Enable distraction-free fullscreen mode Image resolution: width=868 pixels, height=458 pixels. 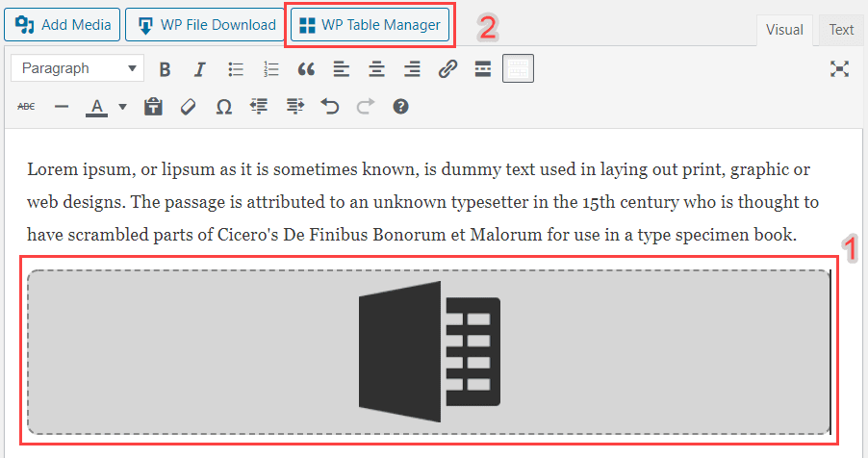(840, 69)
